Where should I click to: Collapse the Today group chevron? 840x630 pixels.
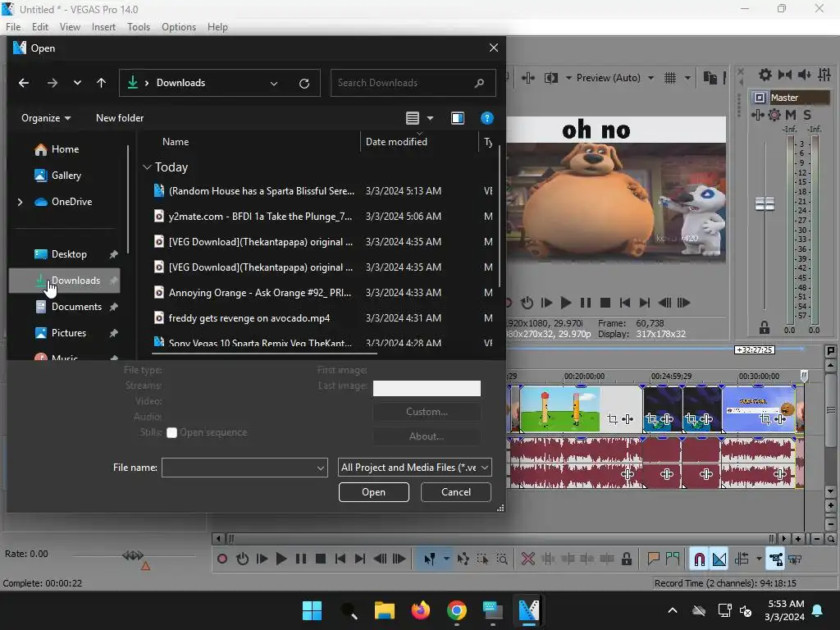[147, 167]
